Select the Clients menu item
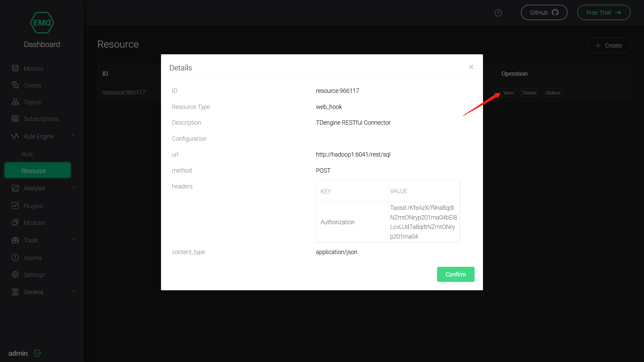This screenshot has width=644, height=362. click(32, 85)
